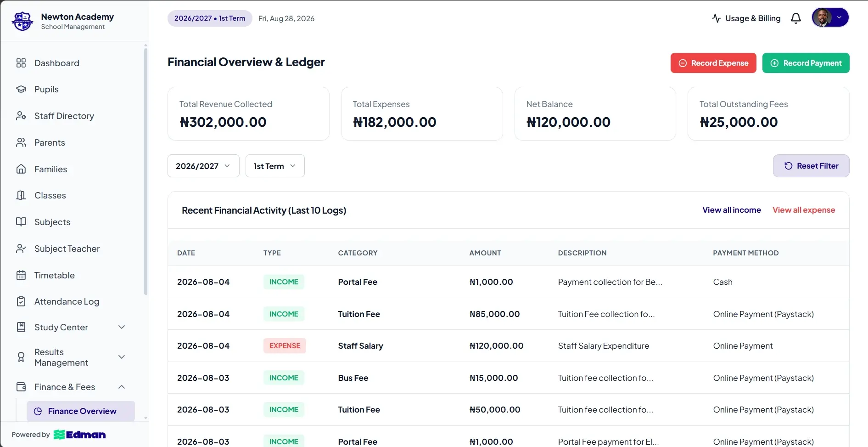Open the user profile avatar menu
The width and height of the screenshot is (868, 447).
830,17
